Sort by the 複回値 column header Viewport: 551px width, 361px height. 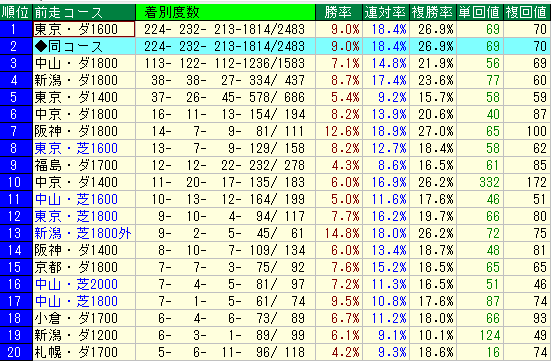[x=527, y=12]
